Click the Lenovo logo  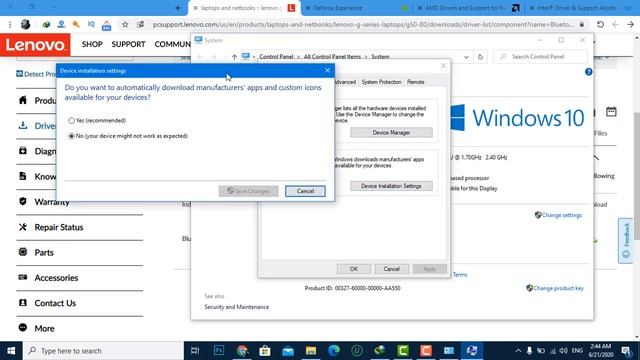[x=35, y=44]
